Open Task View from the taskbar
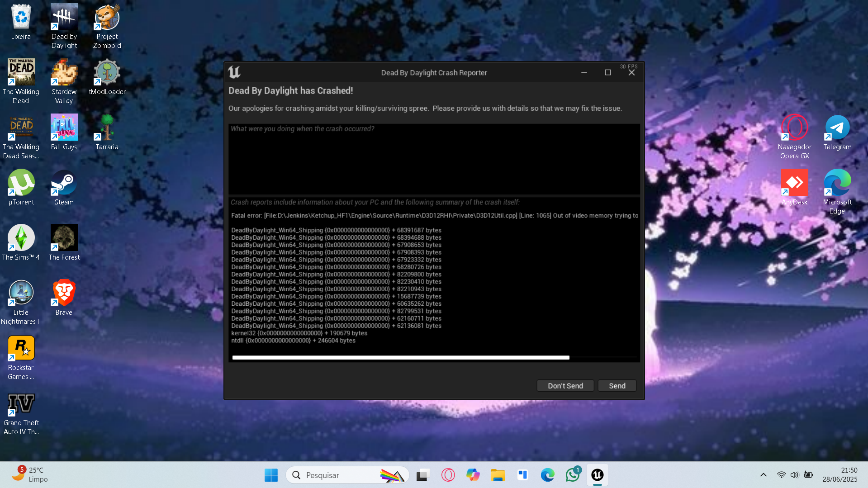Viewport: 868px width, 488px height. tap(422, 475)
